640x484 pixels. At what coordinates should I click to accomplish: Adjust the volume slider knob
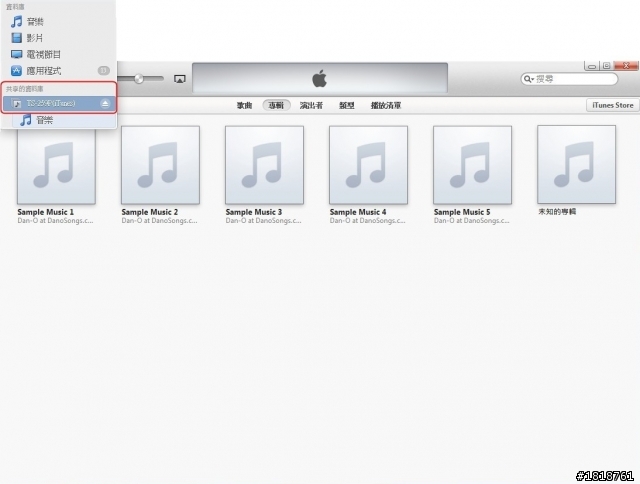139,79
